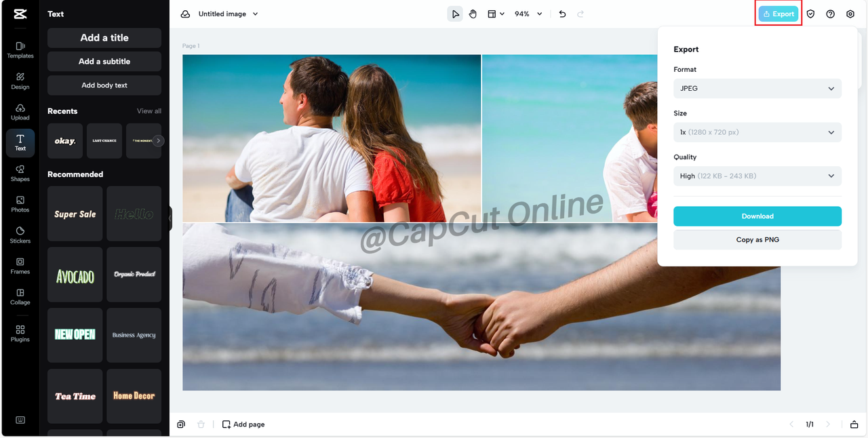Click the cloud save icon
Viewport: 868px width, 438px height.
tap(185, 14)
